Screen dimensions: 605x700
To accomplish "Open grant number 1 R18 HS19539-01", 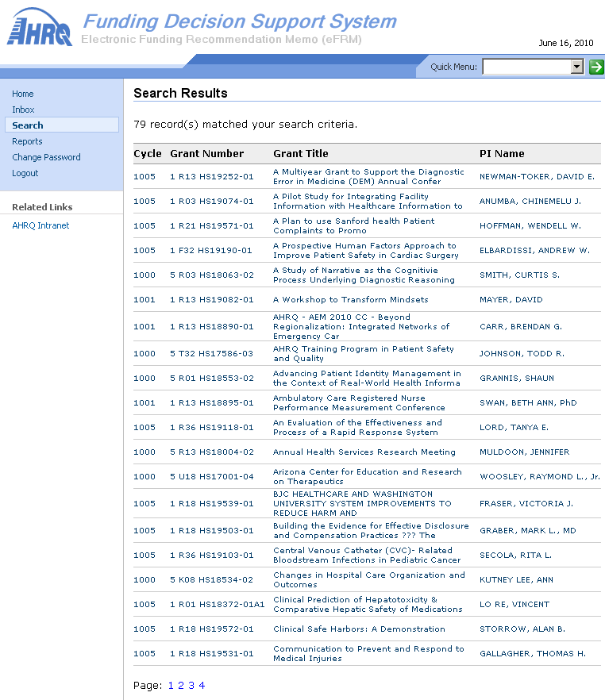I will (212, 503).
